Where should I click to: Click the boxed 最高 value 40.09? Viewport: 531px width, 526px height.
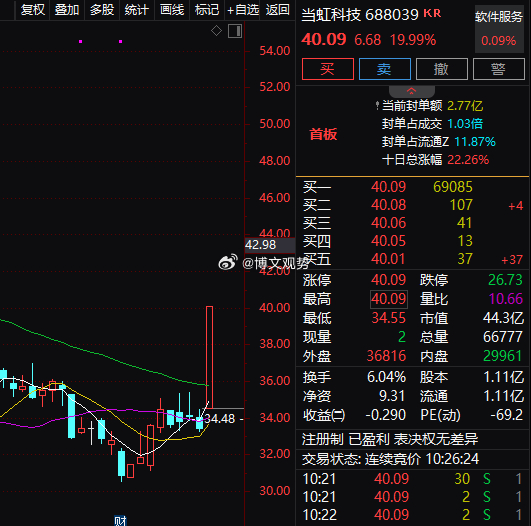point(389,299)
